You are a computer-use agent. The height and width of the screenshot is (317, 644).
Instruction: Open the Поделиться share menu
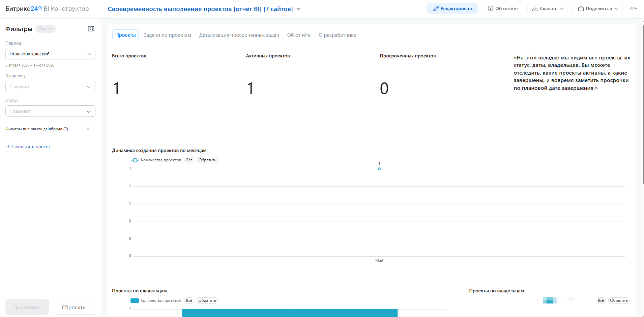point(597,8)
